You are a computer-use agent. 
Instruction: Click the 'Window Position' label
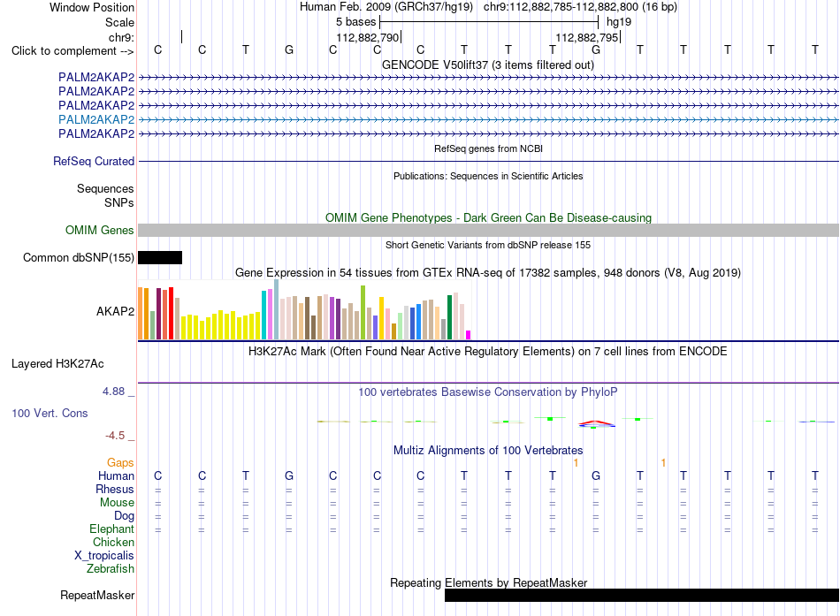(92, 7)
